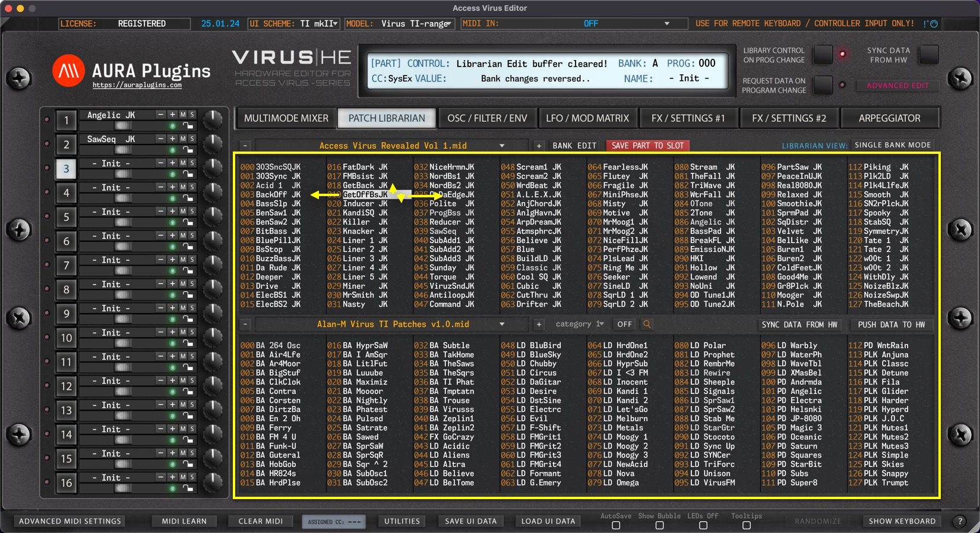The width and height of the screenshot is (980, 533).
Task: Switch to the OSC / FILTER / ENV tab
Action: click(487, 118)
